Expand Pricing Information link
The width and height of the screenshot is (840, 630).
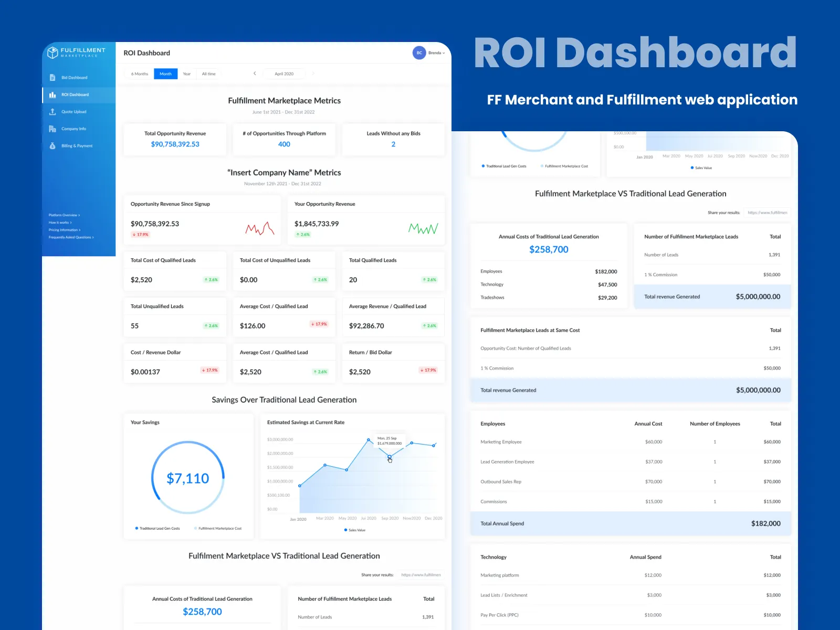(65, 230)
